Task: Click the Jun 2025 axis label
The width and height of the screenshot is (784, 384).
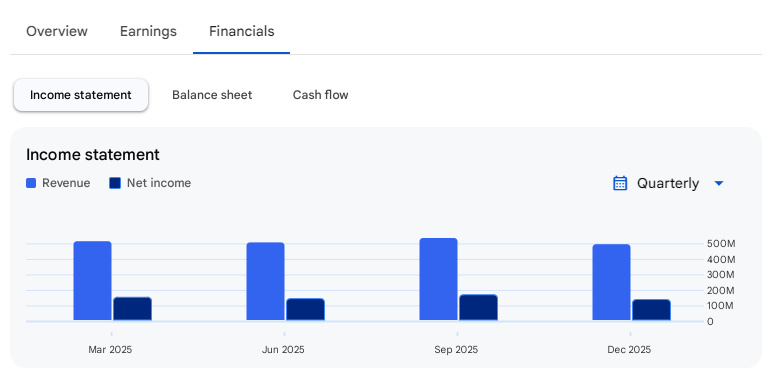Action: click(283, 350)
